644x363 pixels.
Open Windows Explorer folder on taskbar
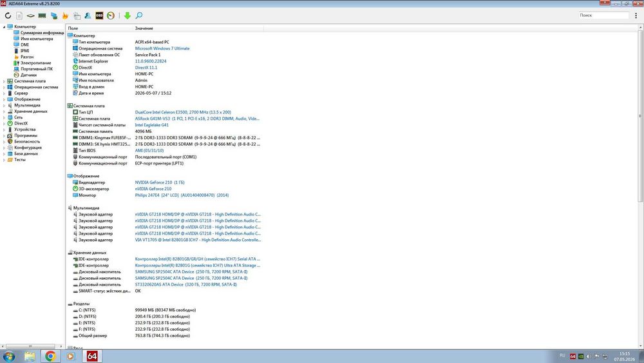(30, 356)
